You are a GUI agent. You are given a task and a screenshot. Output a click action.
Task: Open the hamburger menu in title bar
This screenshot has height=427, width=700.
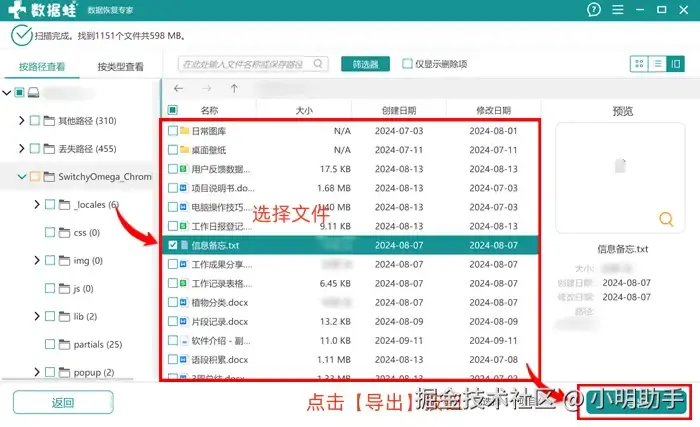[618, 9]
